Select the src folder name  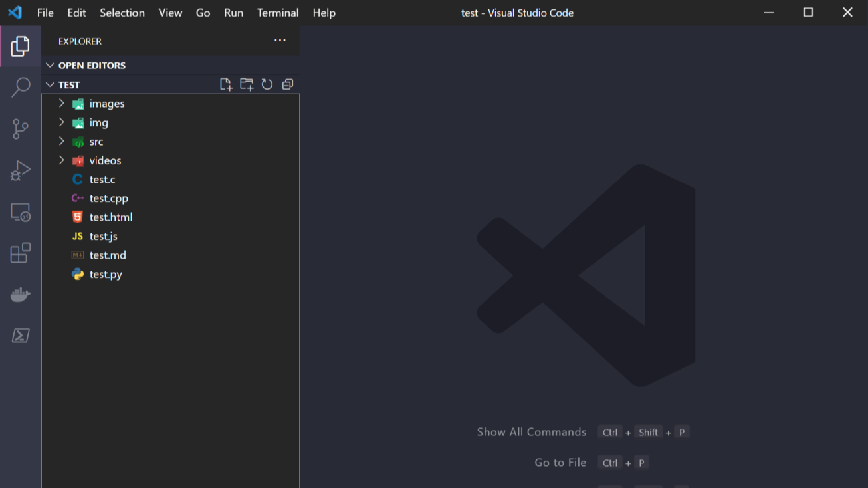96,142
